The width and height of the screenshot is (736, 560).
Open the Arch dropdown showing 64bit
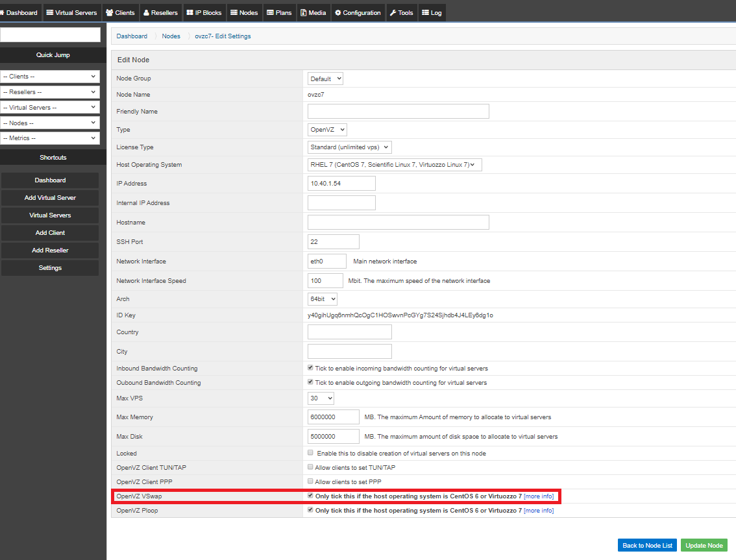point(323,299)
